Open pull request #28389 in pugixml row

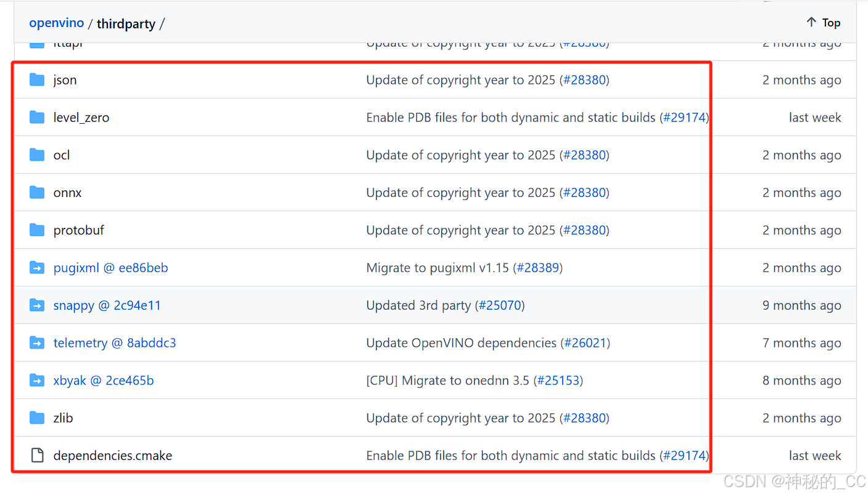(538, 268)
